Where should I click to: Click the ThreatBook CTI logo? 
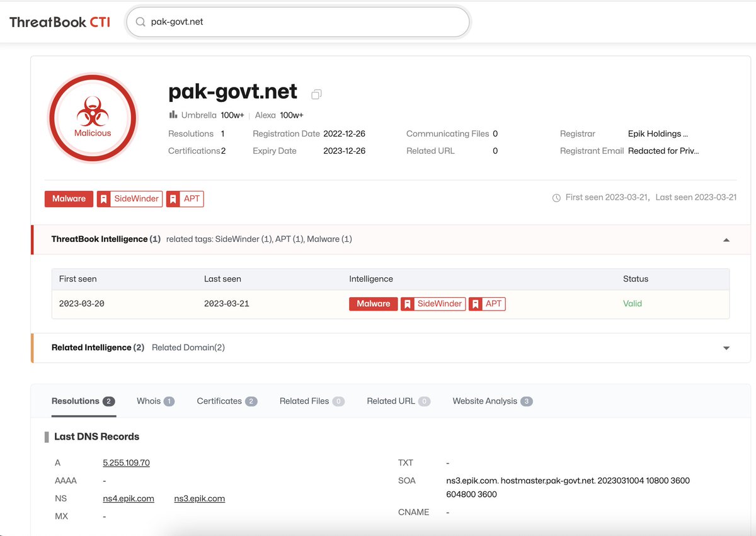coord(59,21)
